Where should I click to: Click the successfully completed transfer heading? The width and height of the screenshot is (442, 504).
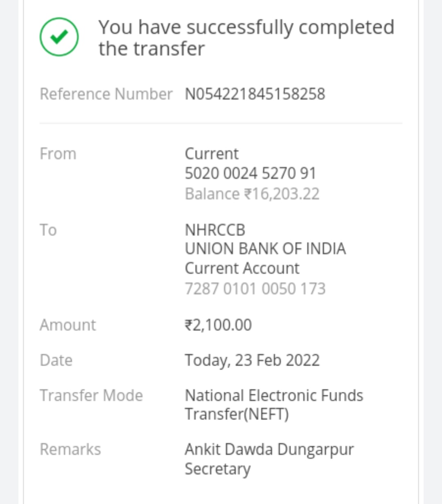coord(246,38)
